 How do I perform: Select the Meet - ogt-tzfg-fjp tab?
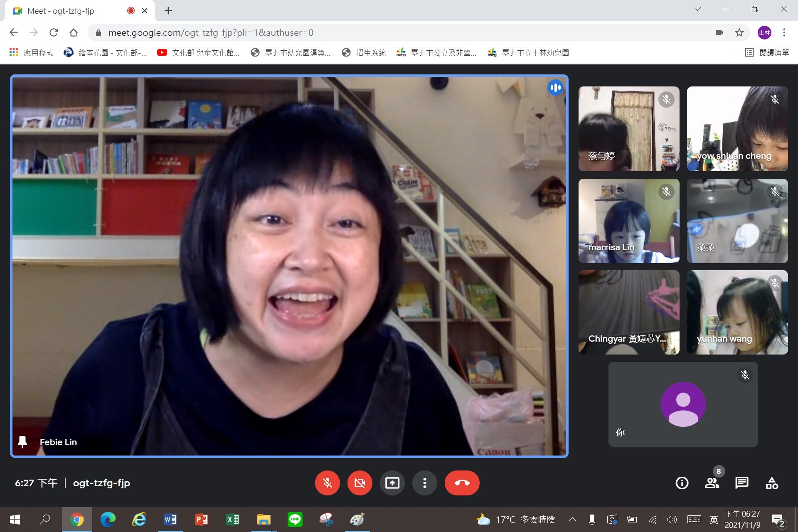[x=80, y=11]
